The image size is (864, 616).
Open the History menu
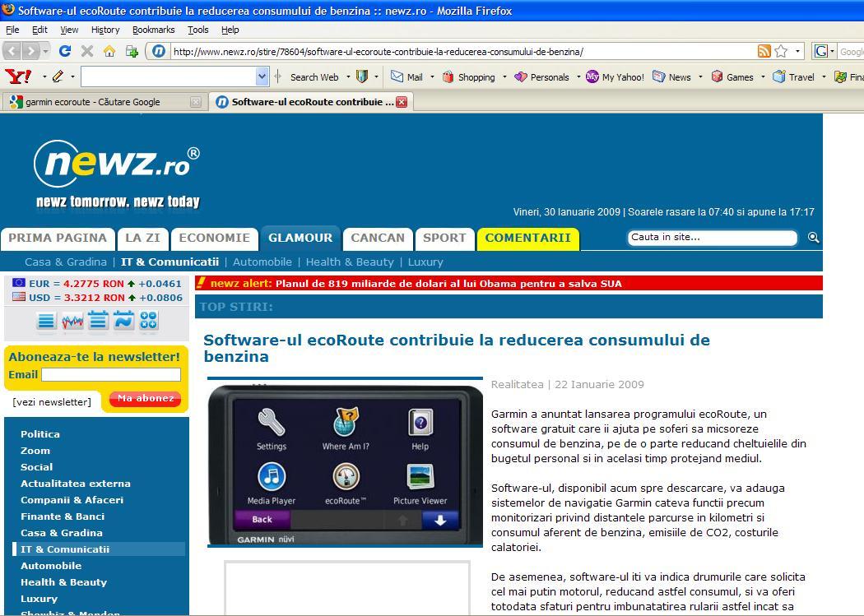point(105,30)
